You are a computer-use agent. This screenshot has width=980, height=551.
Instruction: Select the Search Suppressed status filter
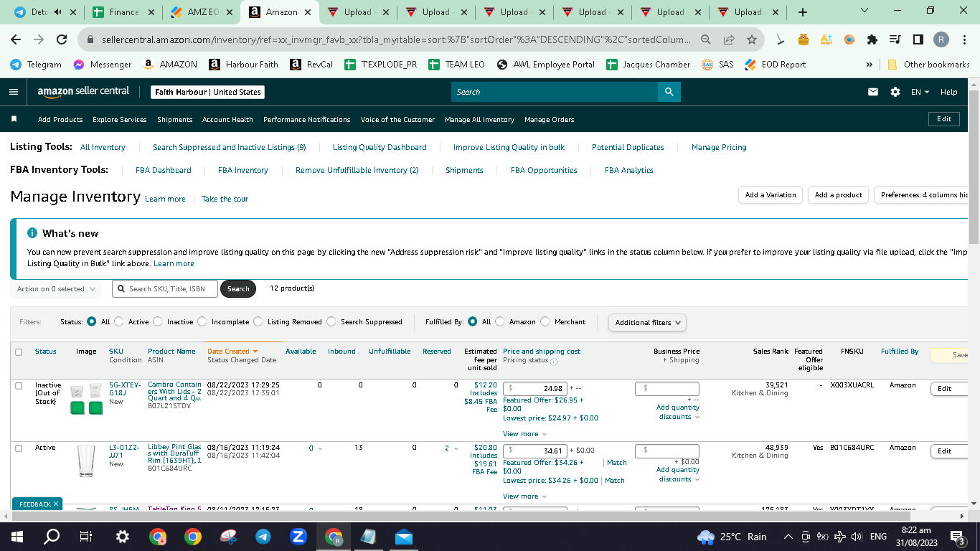point(331,322)
